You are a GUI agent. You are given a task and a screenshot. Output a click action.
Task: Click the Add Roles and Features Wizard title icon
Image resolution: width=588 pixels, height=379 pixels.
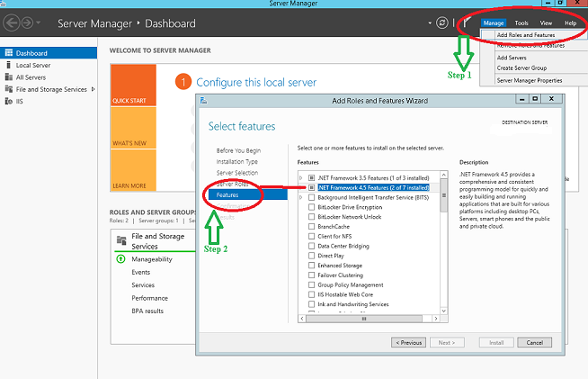[203, 100]
